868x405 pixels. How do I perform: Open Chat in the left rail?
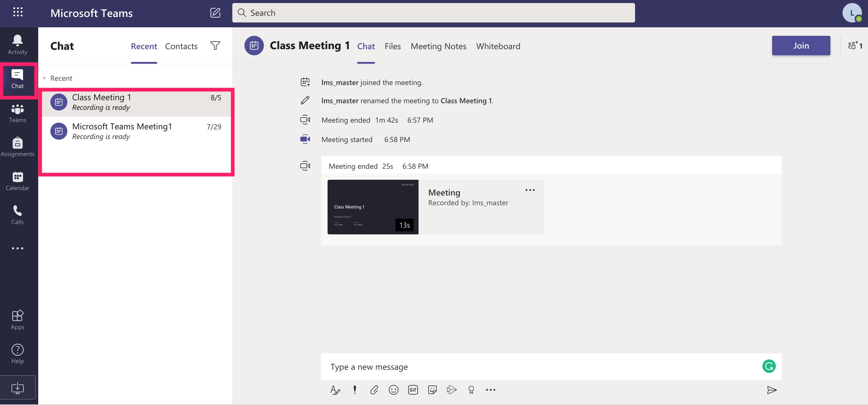pyautogui.click(x=18, y=79)
